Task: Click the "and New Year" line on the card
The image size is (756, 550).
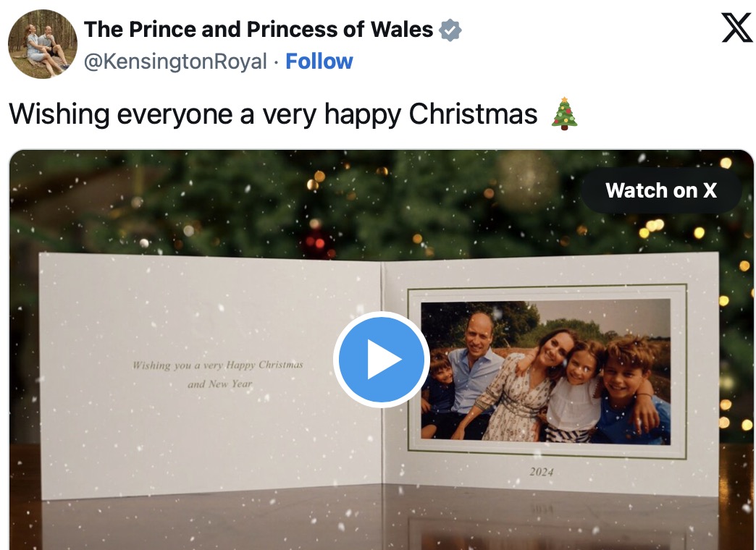Action: coord(220,384)
